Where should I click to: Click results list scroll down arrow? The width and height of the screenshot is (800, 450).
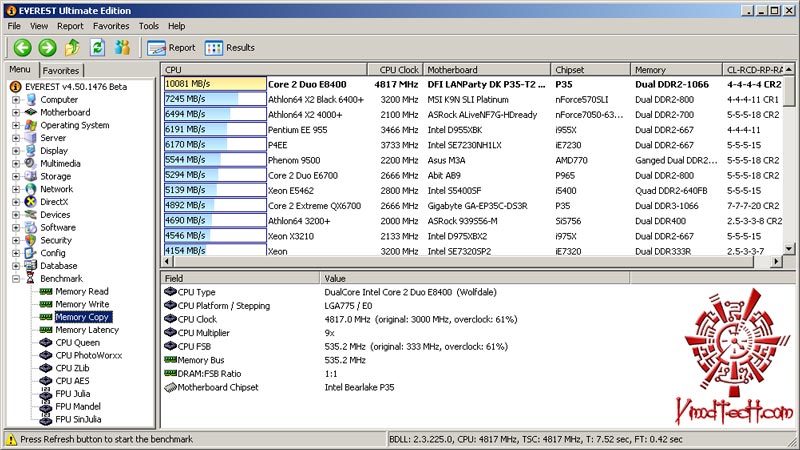click(789, 249)
